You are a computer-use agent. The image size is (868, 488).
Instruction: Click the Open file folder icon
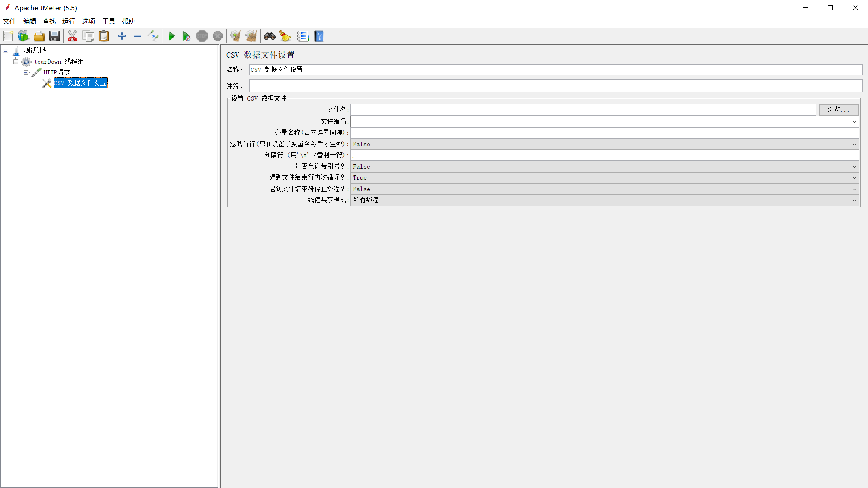pyautogui.click(x=39, y=36)
